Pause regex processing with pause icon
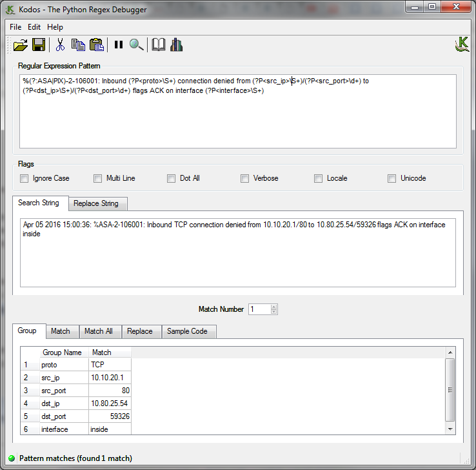This screenshot has width=476, height=470. pos(119,45)
